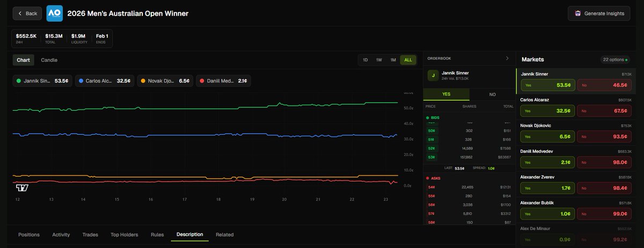
Task: Click Jannik Sinner avatar in orderbook
Action: point(433,76)
